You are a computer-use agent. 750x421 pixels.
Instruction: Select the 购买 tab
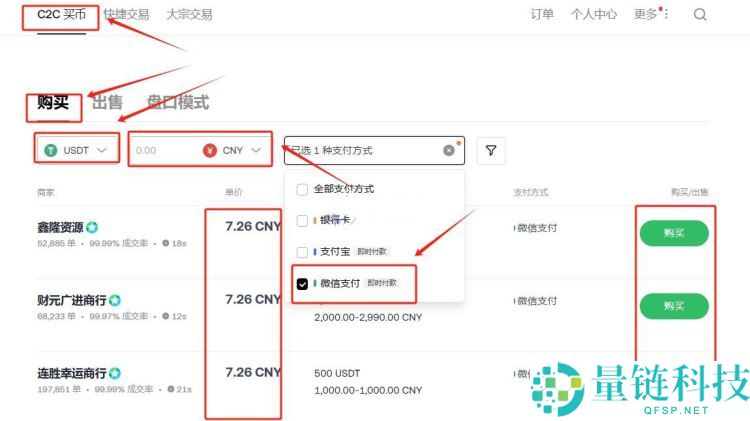tap(53, 102)
